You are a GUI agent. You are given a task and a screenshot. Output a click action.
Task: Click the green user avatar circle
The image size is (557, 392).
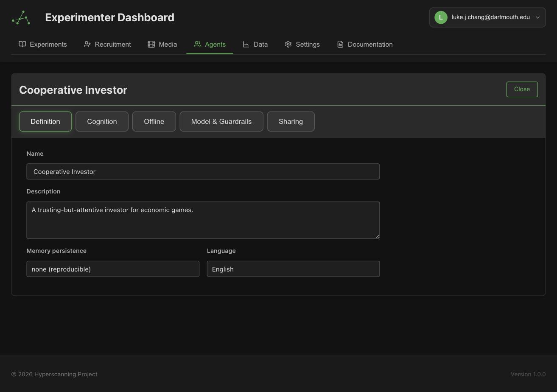tap(441, 17)
